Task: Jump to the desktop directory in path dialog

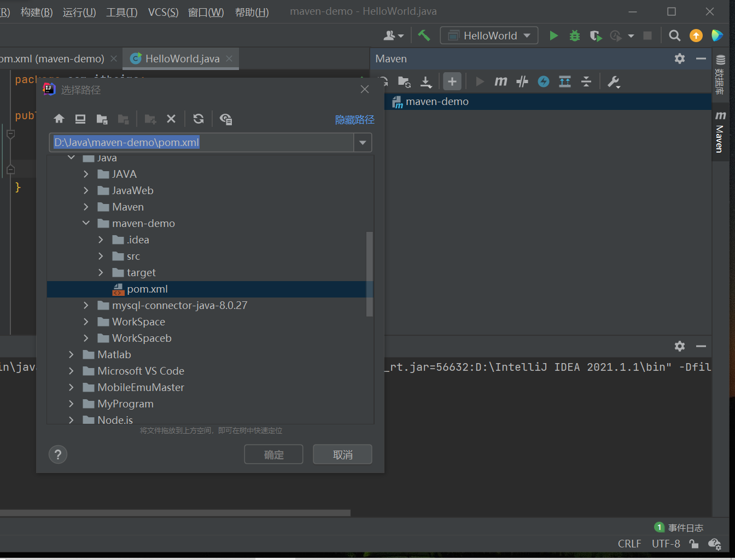Action: click(x=80, y=119)
